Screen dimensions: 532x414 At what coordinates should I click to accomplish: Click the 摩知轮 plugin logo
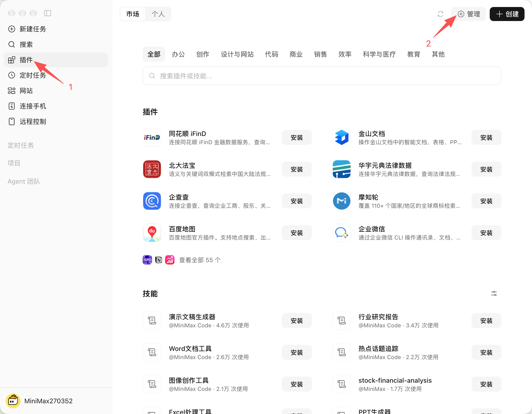341,201
